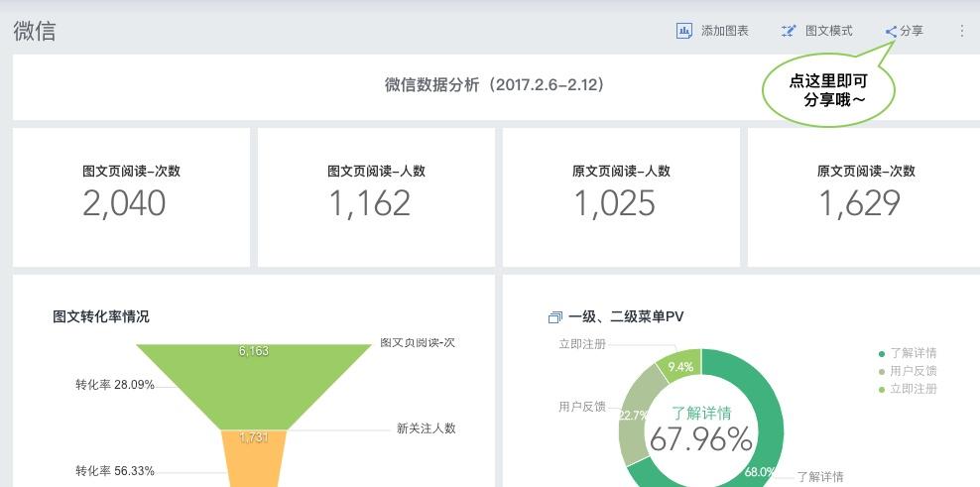Toggle the 了解详情 legend entry
Screen dimensions: 980x487
(x=909, y=353)
